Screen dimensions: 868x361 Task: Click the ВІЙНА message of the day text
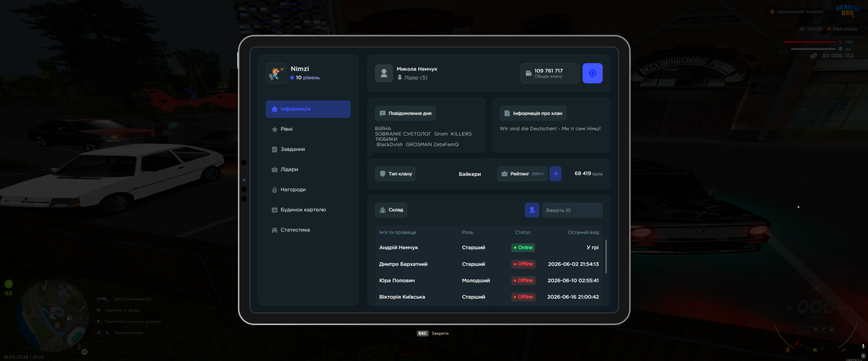(x=383, y=129)
